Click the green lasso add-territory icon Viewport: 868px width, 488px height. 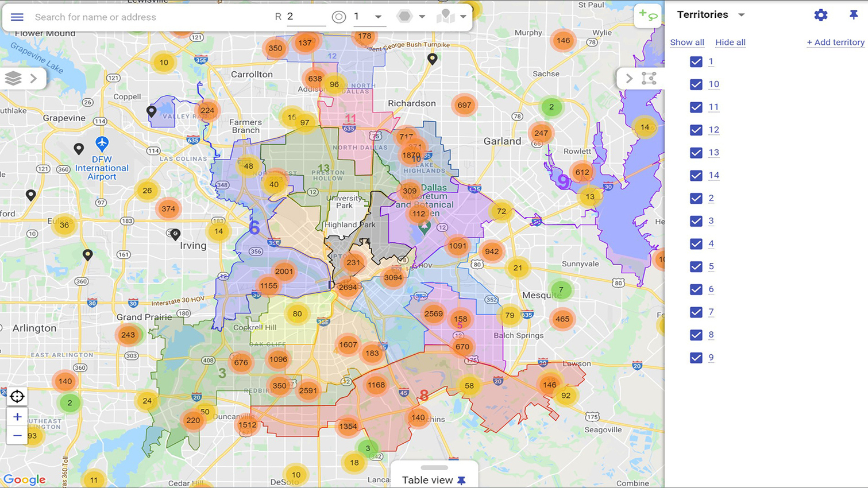(648, 16)
